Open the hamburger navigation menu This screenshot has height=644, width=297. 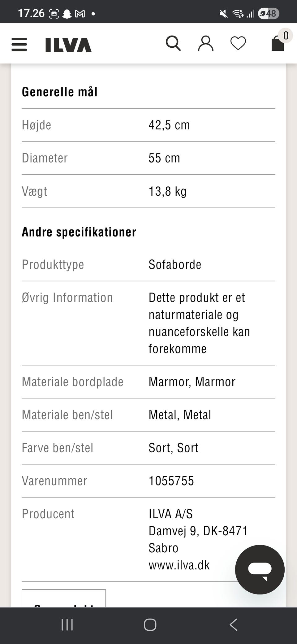[19, 45]
